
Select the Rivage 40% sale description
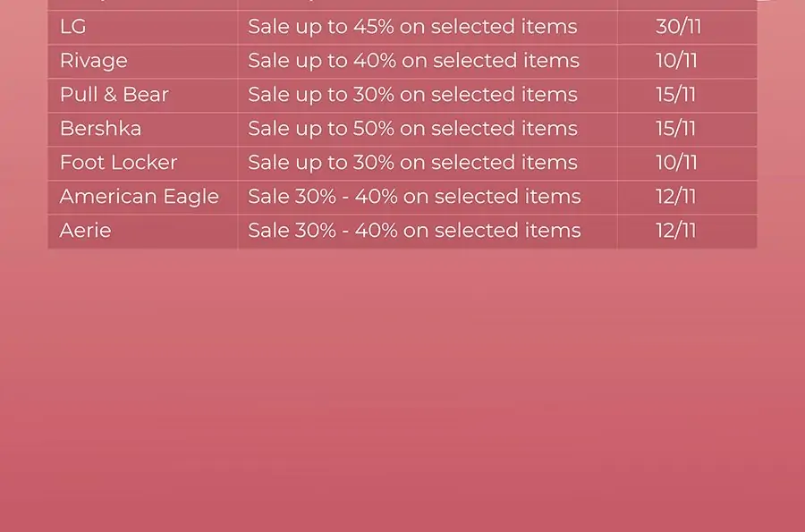[414, 61]
